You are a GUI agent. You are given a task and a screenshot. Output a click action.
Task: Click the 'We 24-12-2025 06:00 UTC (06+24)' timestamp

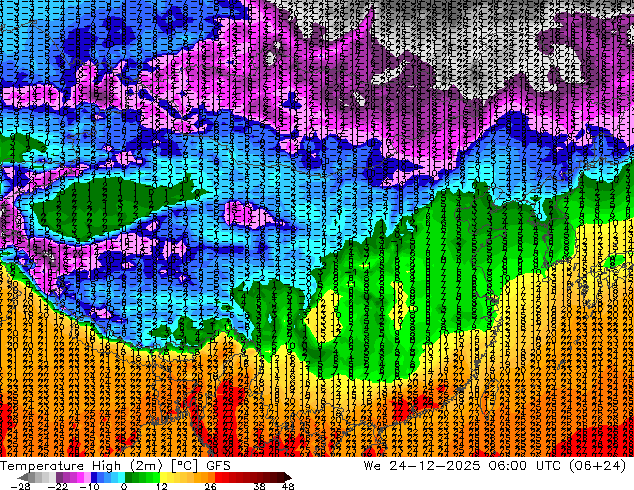coord(495,466)
